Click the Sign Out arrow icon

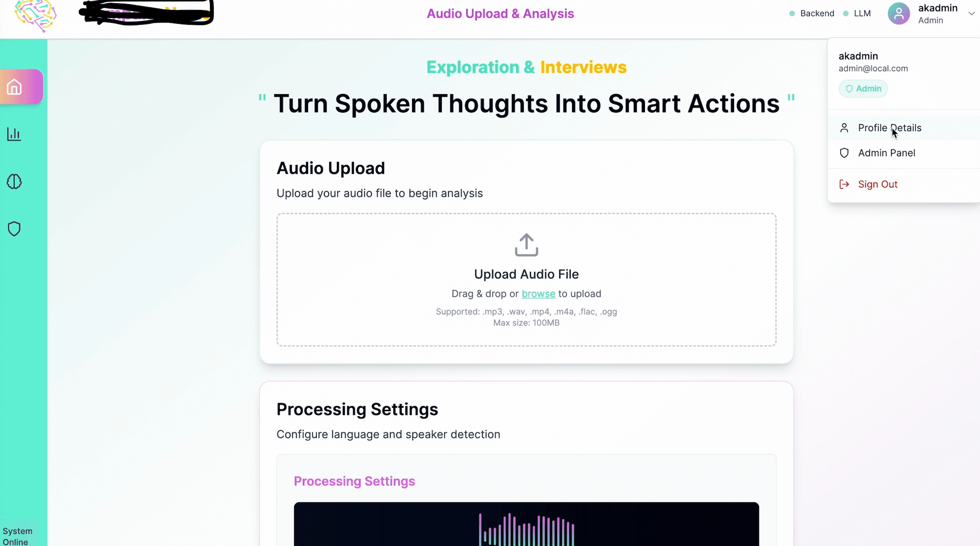(844, 184)
